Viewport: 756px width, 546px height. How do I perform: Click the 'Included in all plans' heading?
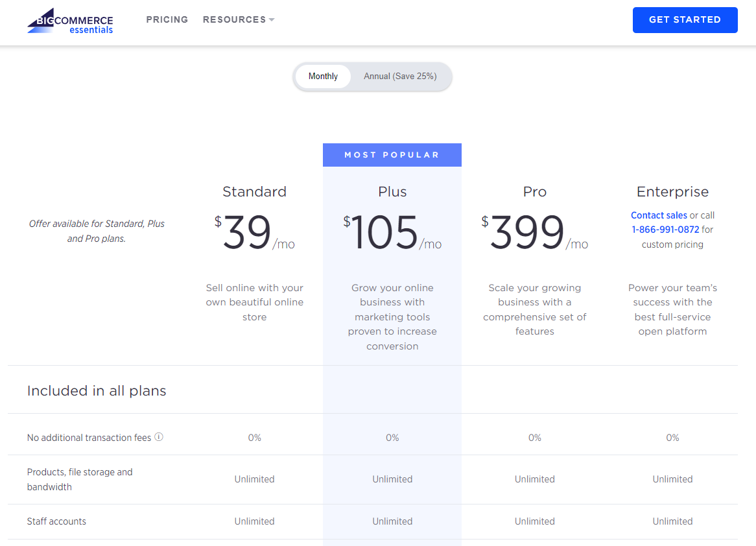pyautogui.click(x=97, y=390)
